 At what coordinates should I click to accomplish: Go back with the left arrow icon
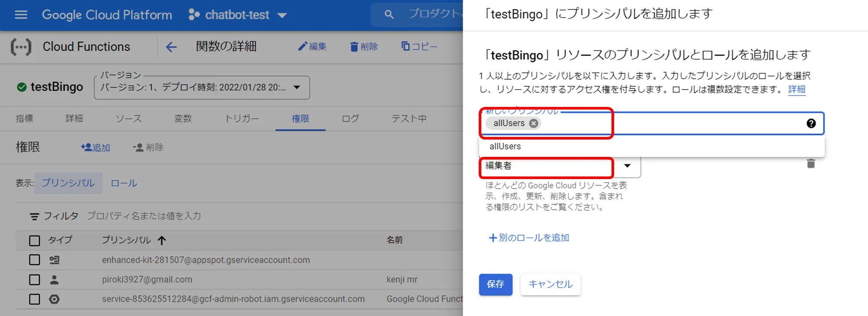pyautogui.click(x=171, y=47)
